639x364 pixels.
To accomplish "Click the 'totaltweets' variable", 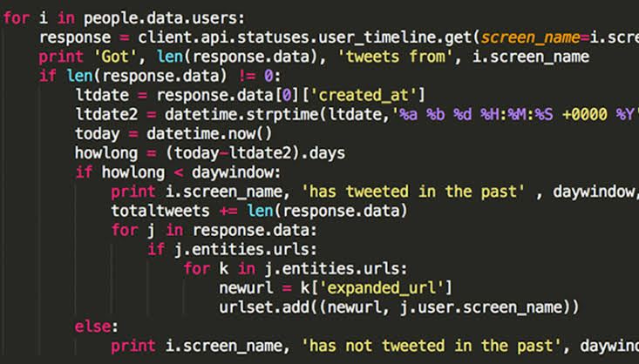I will [160, 211].
